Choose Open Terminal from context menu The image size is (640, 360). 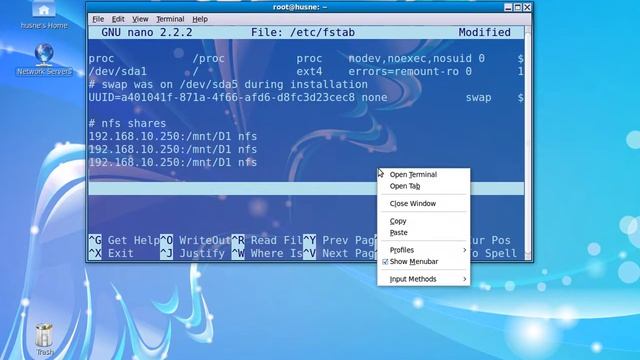click(x=423, y=174)
